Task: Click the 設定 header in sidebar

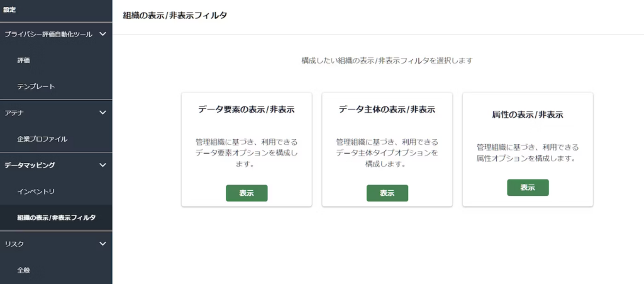Action: [9, 9]
